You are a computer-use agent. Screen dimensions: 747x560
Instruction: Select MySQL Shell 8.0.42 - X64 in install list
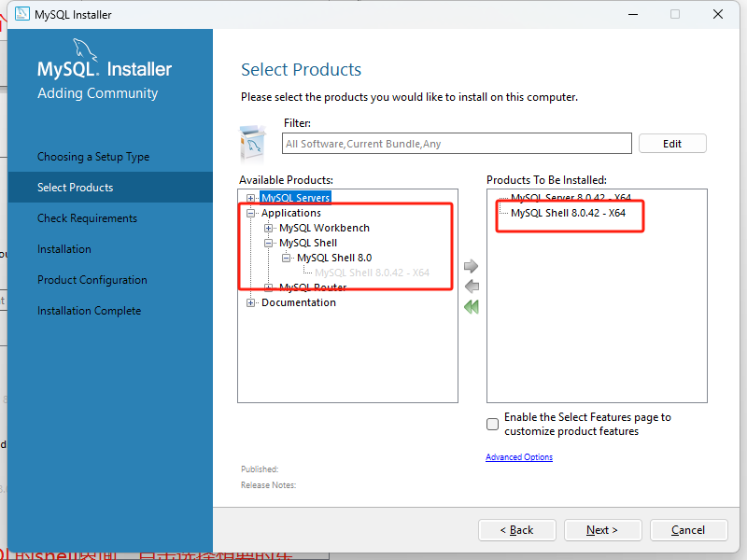568,213
